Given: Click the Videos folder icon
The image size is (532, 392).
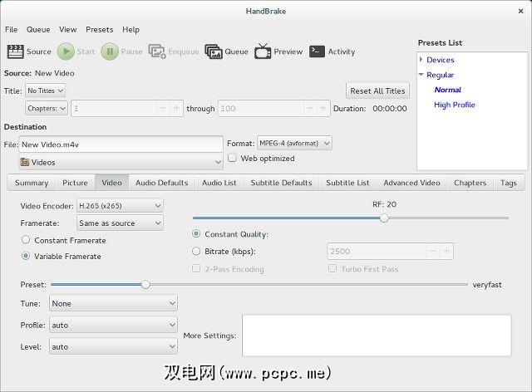Looking at the screenshot, I should pyautogui.click(x=25, y=162).
